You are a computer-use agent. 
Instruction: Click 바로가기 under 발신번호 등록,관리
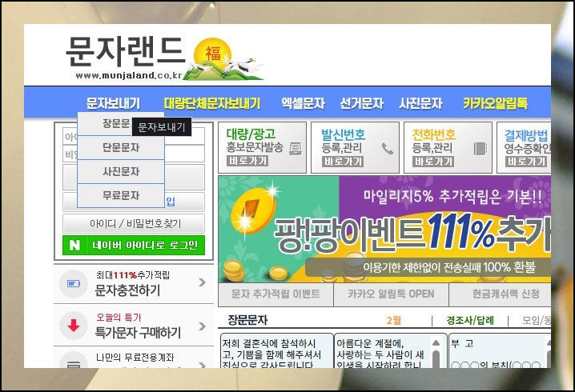(x=343, y=162)
